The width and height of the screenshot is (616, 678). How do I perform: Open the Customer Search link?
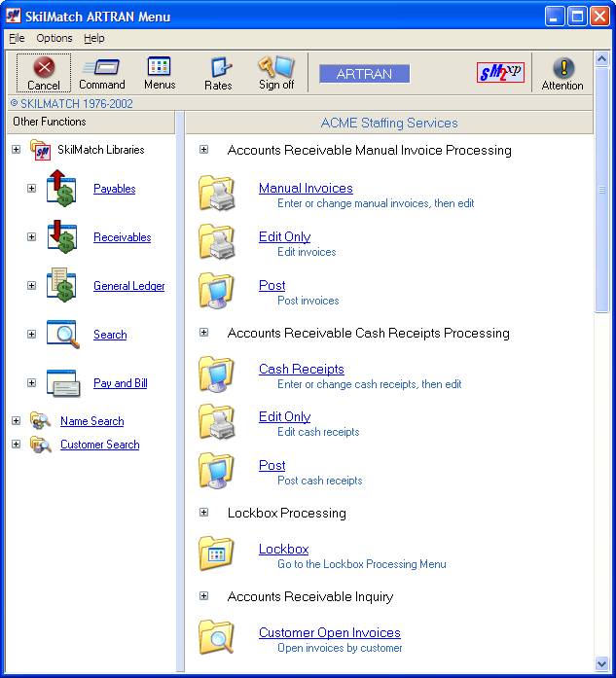(99, 445)
